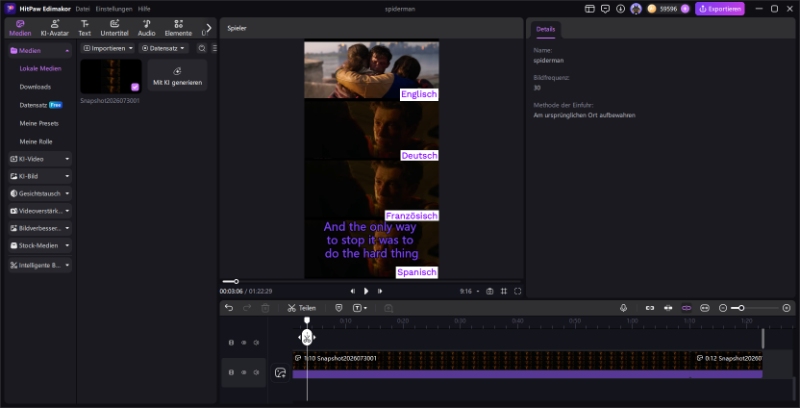Click the play button in the player
Image resolution: width=800 pixels, height=408 pixels.
click(366, 291)
